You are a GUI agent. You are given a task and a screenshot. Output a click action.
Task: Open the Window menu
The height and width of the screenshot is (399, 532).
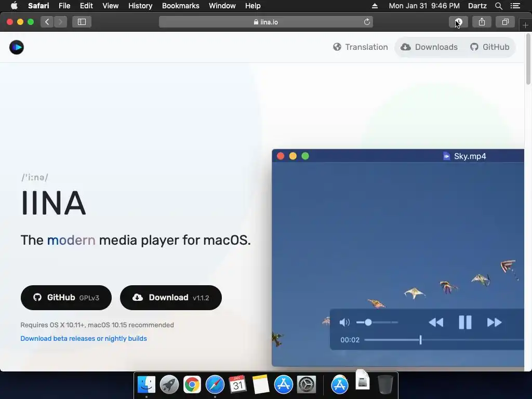pos(222,6)
